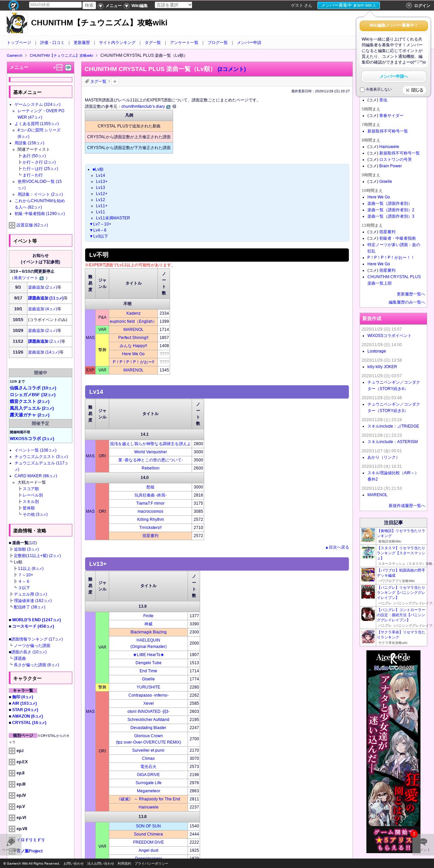Open the スタスマ article thumbnail
Viewport: 434px width, 868px height.
tap(368, 553)
